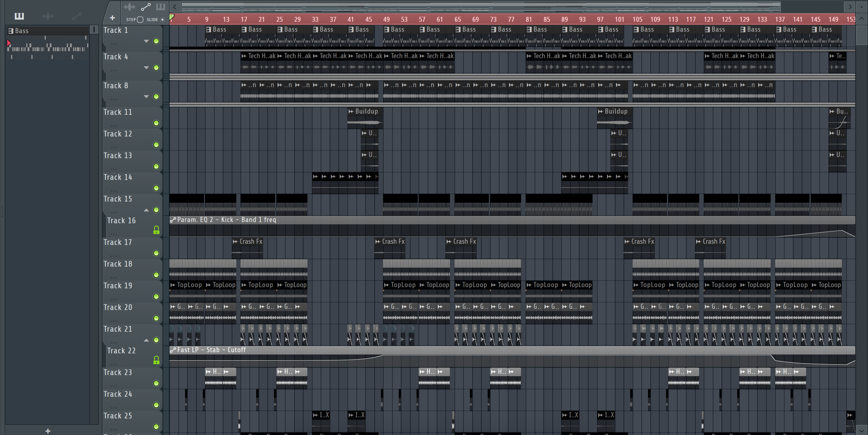Click the lock icon on Track 16

[156, 230]
